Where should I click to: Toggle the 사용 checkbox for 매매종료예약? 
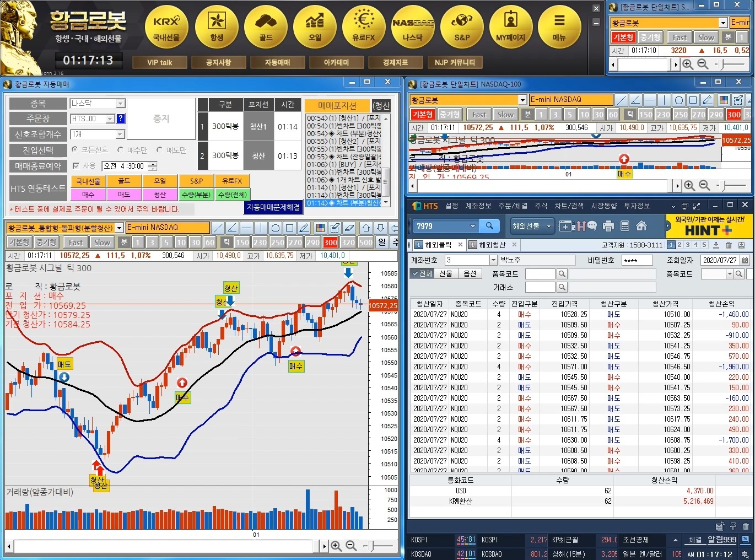click(x=75, y=165)
